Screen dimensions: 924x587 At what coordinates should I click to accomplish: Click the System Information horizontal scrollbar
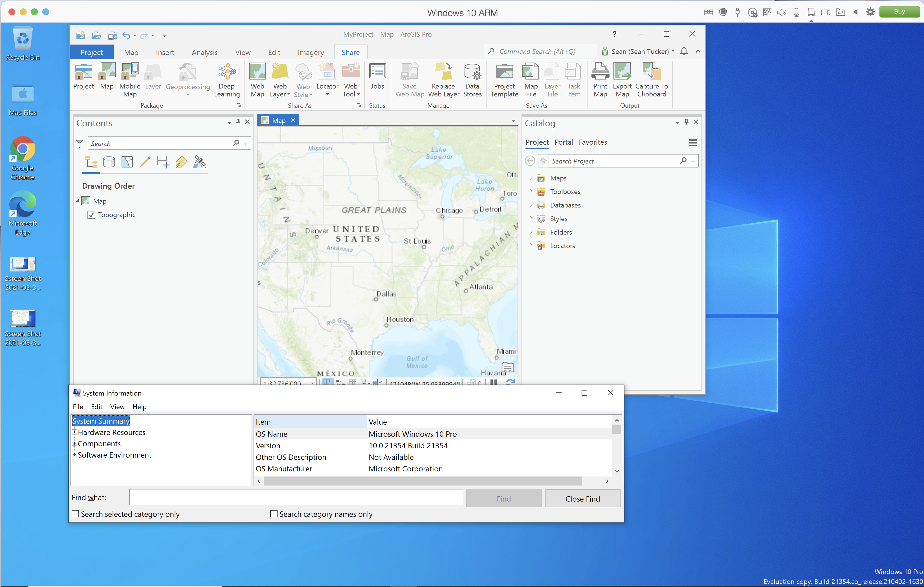pyautogui.click(x=422, y=481)
